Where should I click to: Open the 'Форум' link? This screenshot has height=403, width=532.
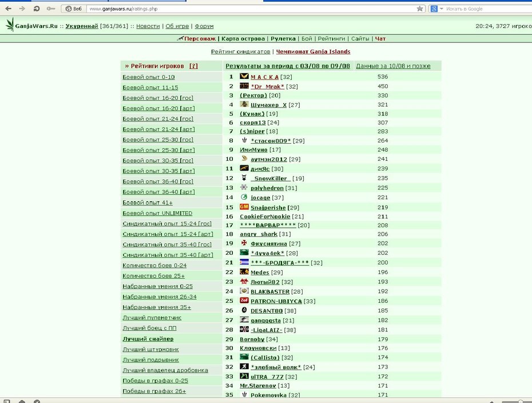[x=204, y=26]
